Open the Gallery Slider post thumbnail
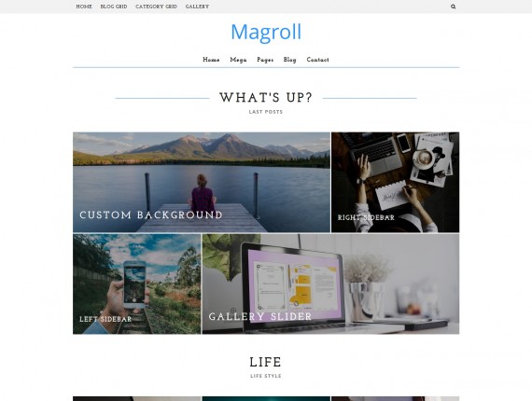This screenshot has height=401, width=532. (330, 283)
